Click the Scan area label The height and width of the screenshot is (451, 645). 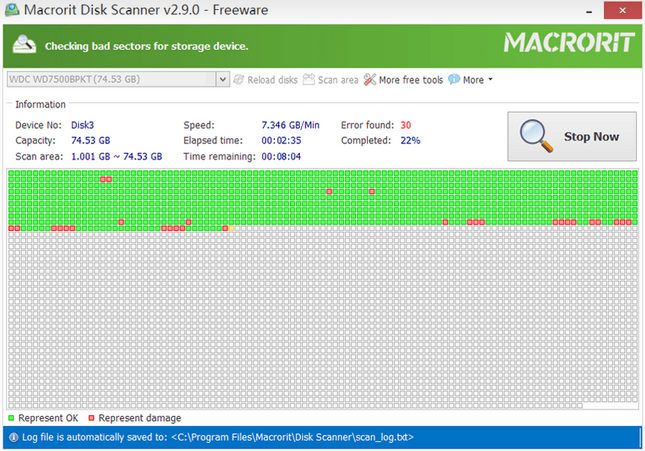pos(338,80)
